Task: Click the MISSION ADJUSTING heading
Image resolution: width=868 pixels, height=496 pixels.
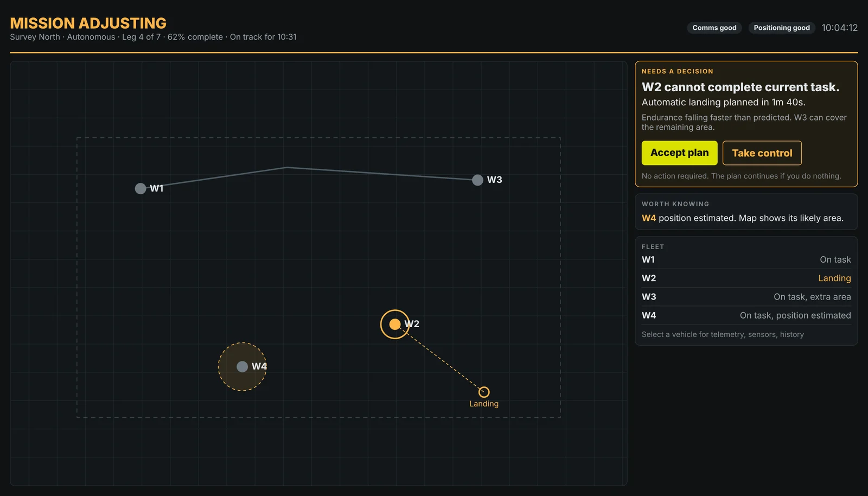Action: pos(88,23)
